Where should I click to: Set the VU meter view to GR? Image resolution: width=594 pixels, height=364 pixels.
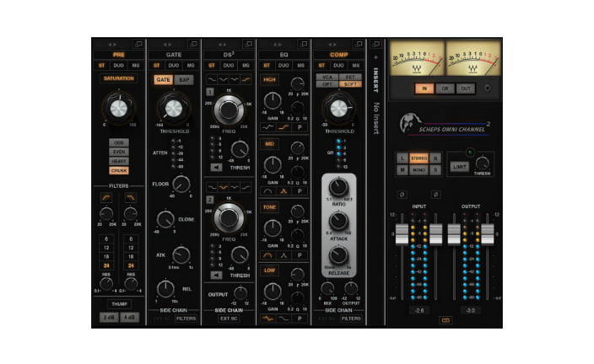[x=445, y=88]
